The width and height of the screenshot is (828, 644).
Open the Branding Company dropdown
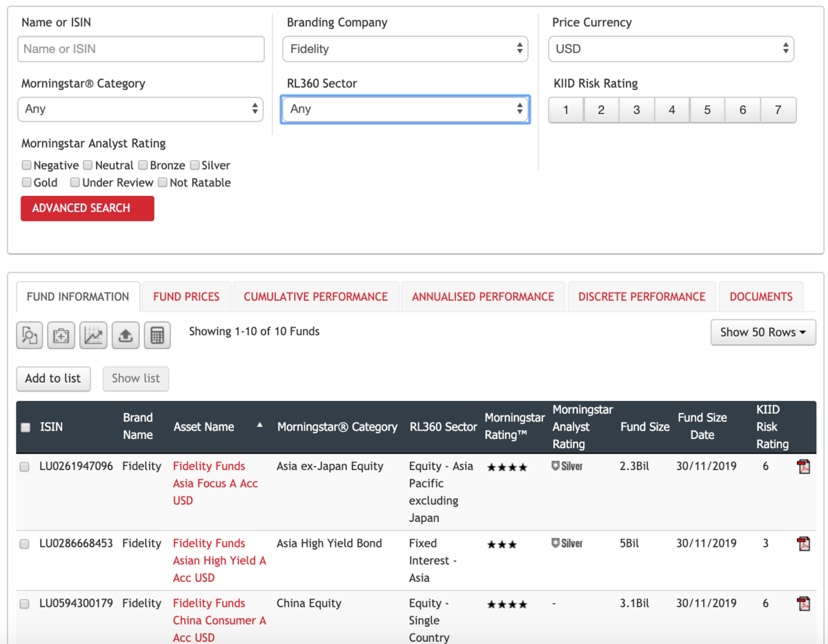(x=405, y=49)
